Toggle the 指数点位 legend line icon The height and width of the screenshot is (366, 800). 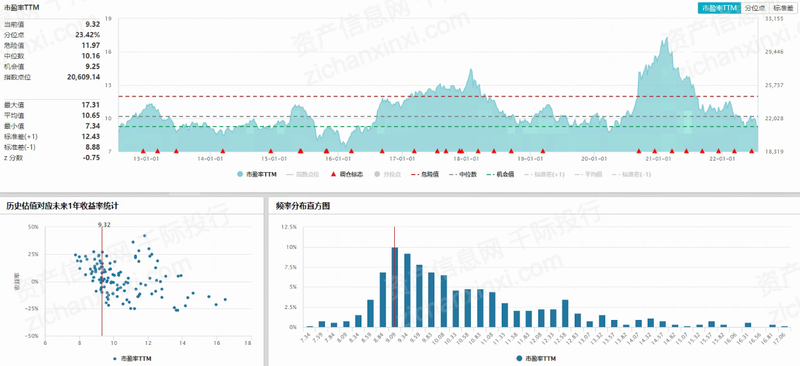tap(290, 175)
